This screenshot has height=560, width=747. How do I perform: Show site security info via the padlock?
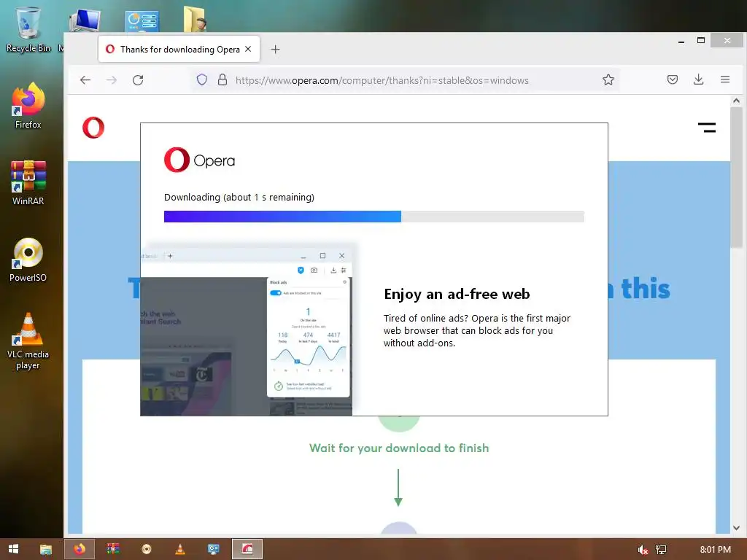[222, 79]
